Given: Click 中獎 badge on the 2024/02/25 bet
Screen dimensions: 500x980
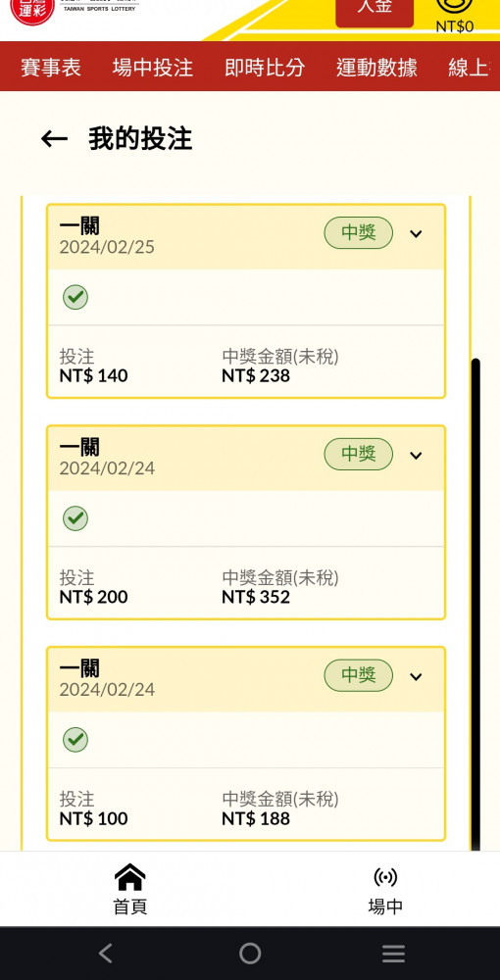Looking at the screenshot, I should (358, 233).
